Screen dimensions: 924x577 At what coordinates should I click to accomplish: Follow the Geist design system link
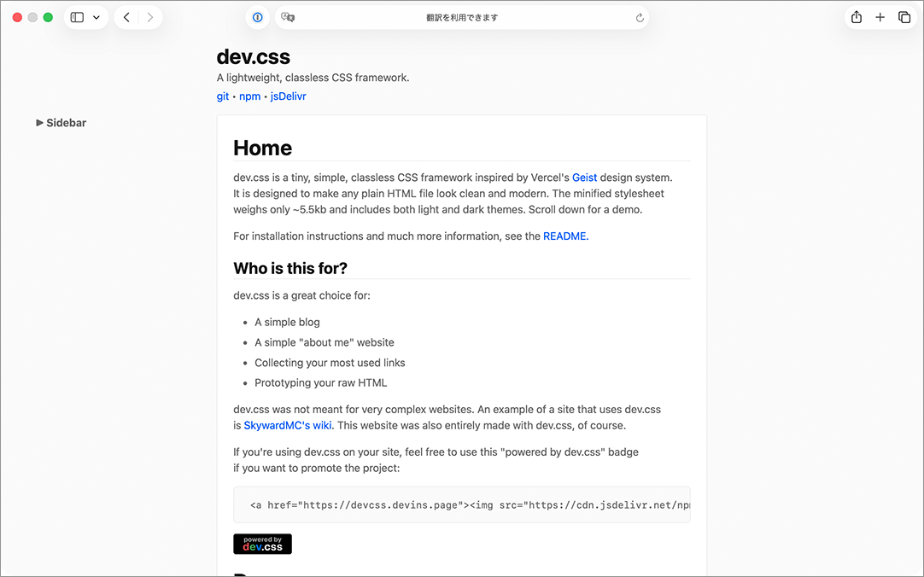point(585,178)
